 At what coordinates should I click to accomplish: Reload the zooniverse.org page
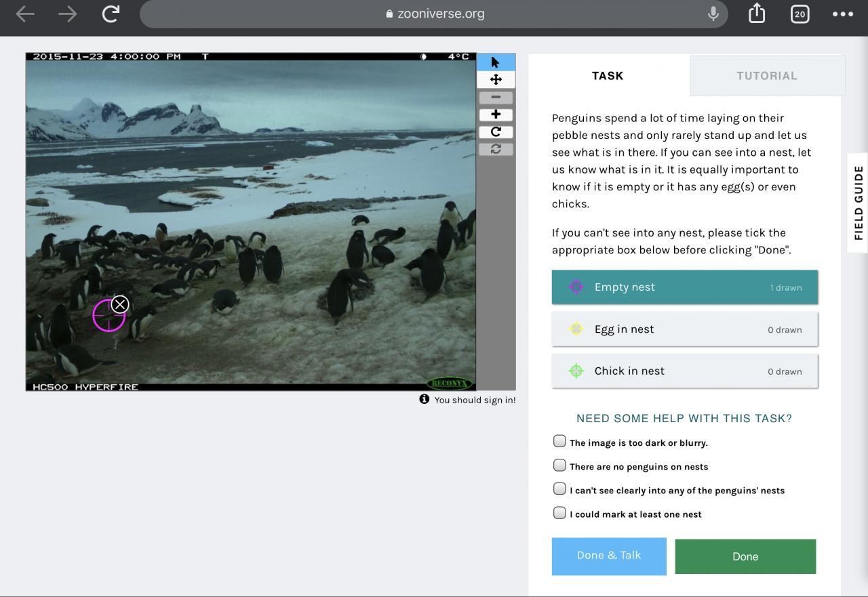coord(111,14)
